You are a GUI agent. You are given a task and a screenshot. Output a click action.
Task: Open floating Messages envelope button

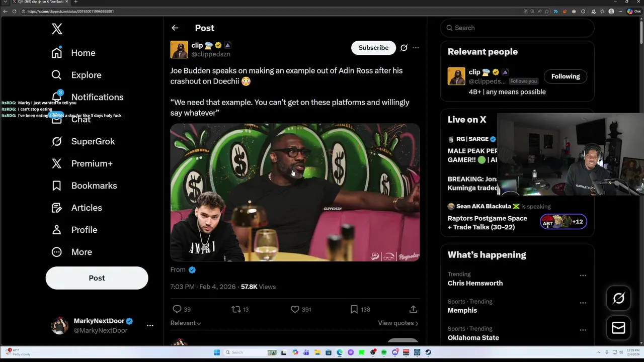coord(618,328)
